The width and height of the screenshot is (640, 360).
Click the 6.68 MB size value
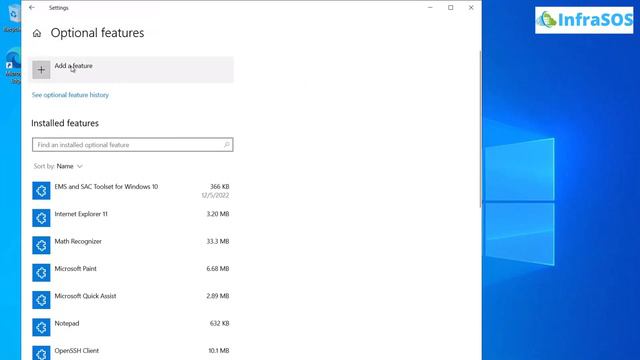pyautogui.click(x=218, y=269)
